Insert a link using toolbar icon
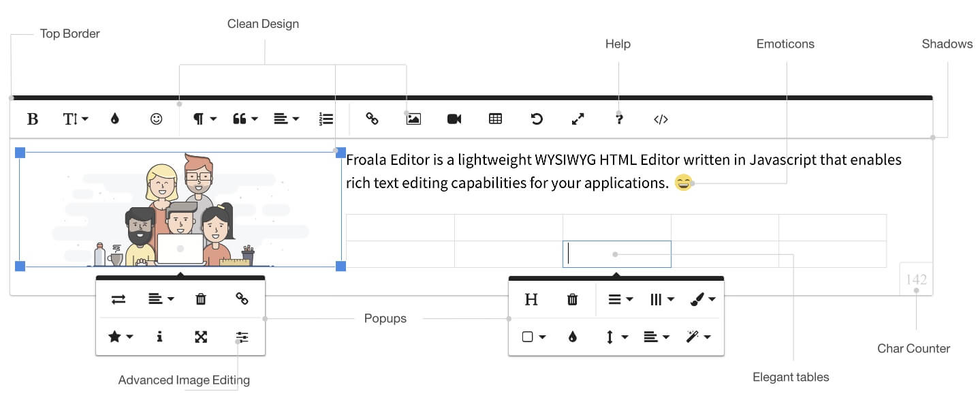Screen dimensions: 980x413 372,119
